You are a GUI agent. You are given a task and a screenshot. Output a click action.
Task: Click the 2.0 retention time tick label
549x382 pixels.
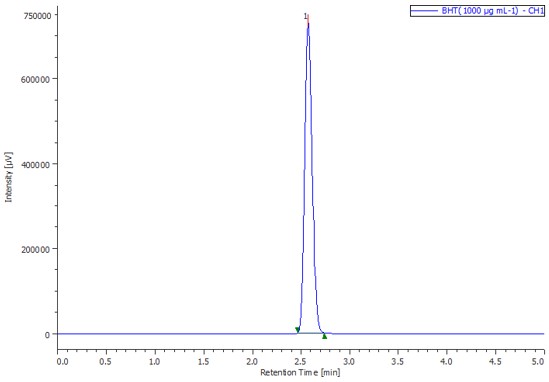(x=252, y=362)
